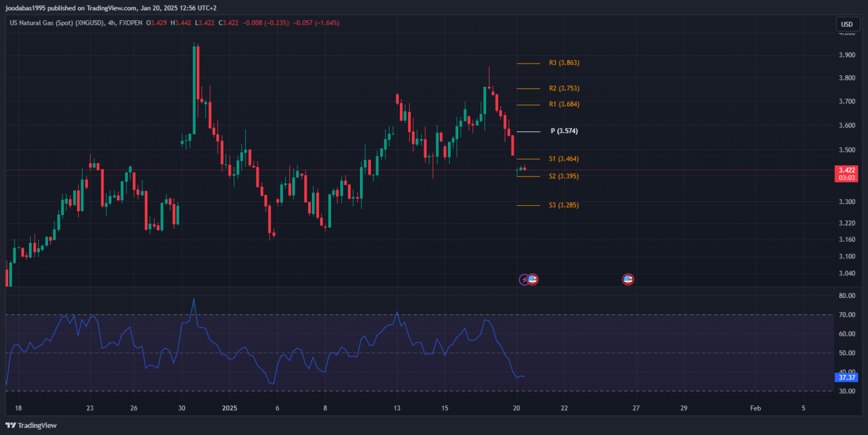Select the R3 (3.863) pivot resistance label
The width and height of the screenshot is (868, 435).
(564, 62)
